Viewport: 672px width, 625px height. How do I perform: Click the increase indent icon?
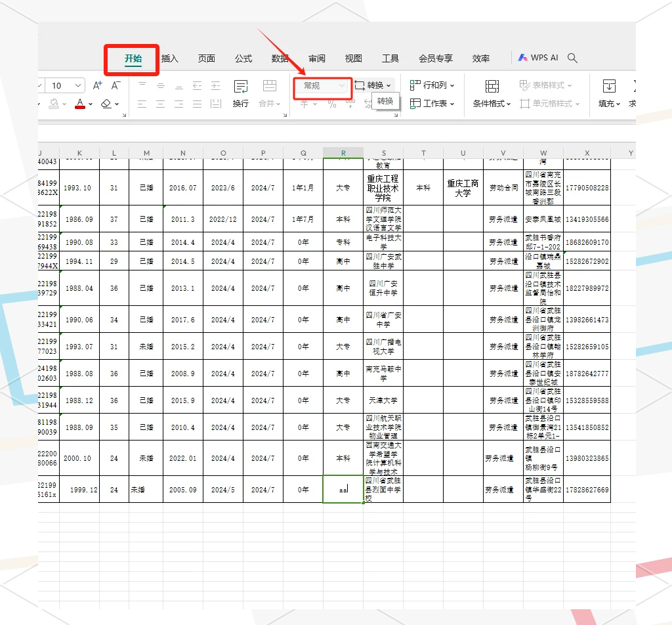[215, 85]
